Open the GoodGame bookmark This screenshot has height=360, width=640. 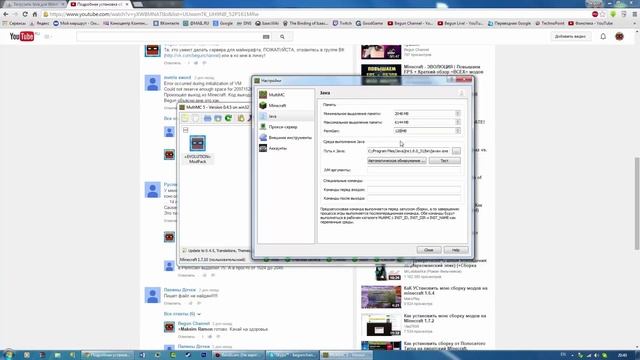369,23
